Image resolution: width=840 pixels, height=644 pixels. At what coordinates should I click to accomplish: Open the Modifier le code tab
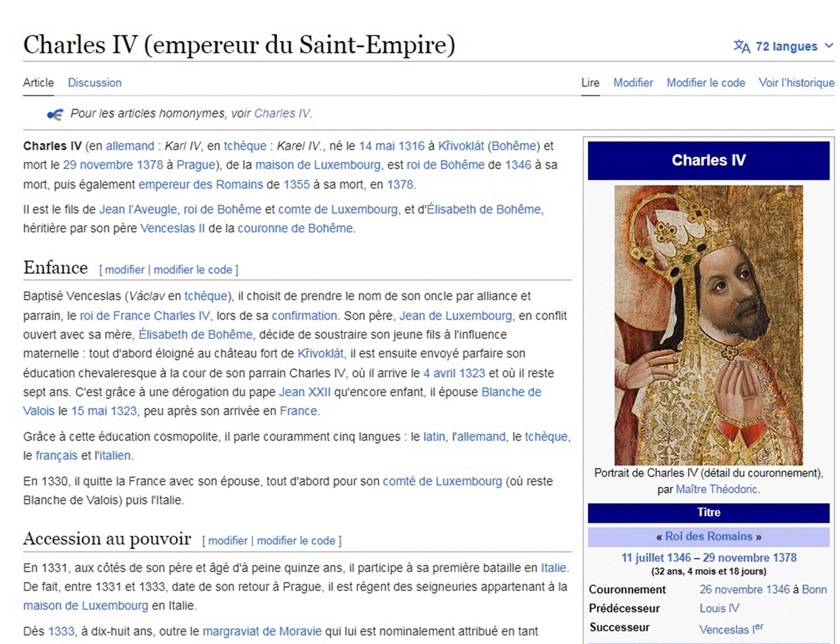point(706,83)
